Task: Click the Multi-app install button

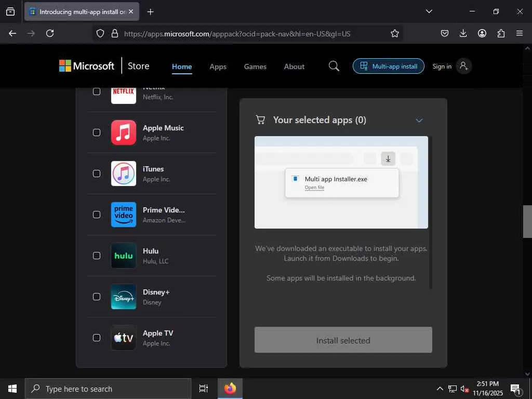Action: point(389,66)
